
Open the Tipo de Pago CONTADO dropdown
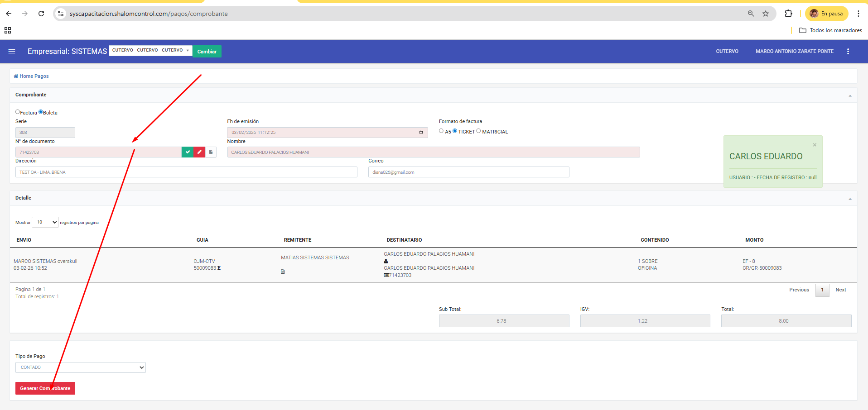(x=81, y=367)
